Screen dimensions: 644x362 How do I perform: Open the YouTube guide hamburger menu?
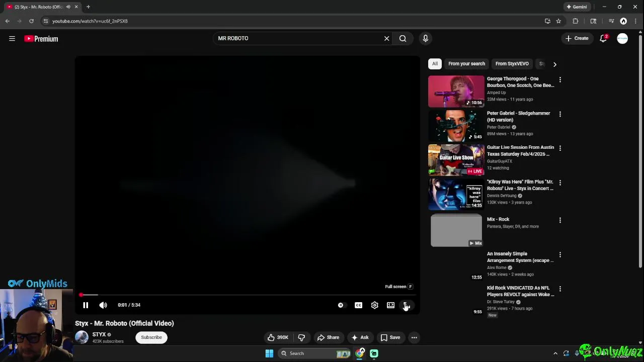click(12, 38)
